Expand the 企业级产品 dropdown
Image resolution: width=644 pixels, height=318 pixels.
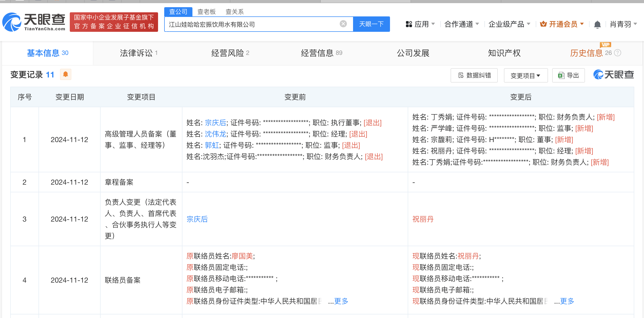pyautogui.click(x=509, y=24)
